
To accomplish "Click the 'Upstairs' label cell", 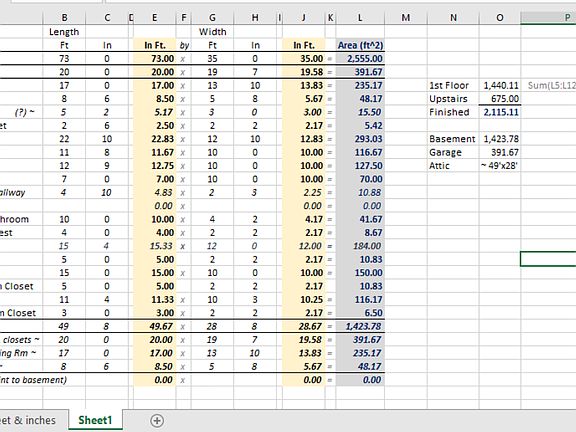I will (453, 99).
